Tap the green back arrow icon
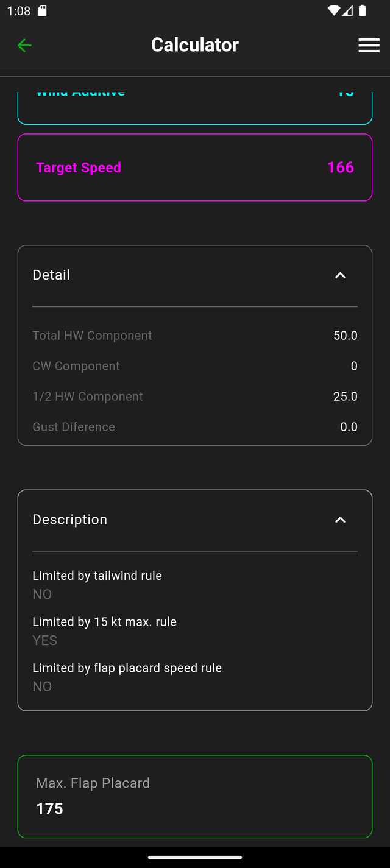The height and width of the screenshot is (868, 390). point(24,45)
